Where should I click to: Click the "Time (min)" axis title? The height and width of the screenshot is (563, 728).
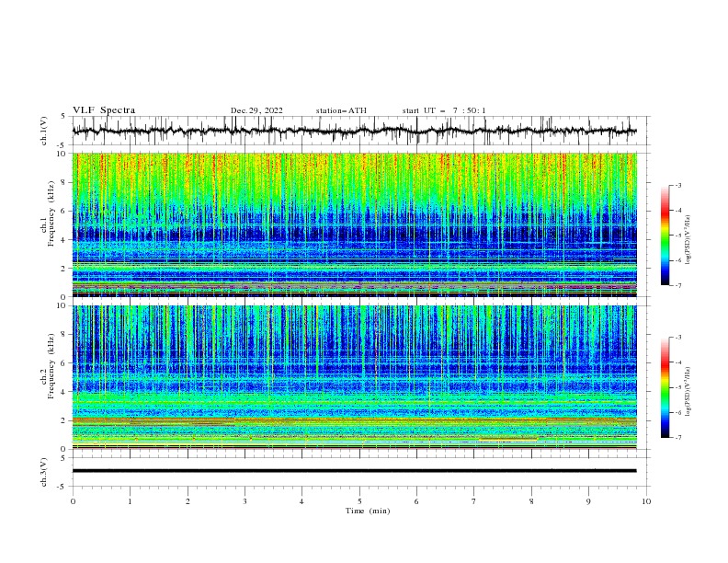[368, 511]
